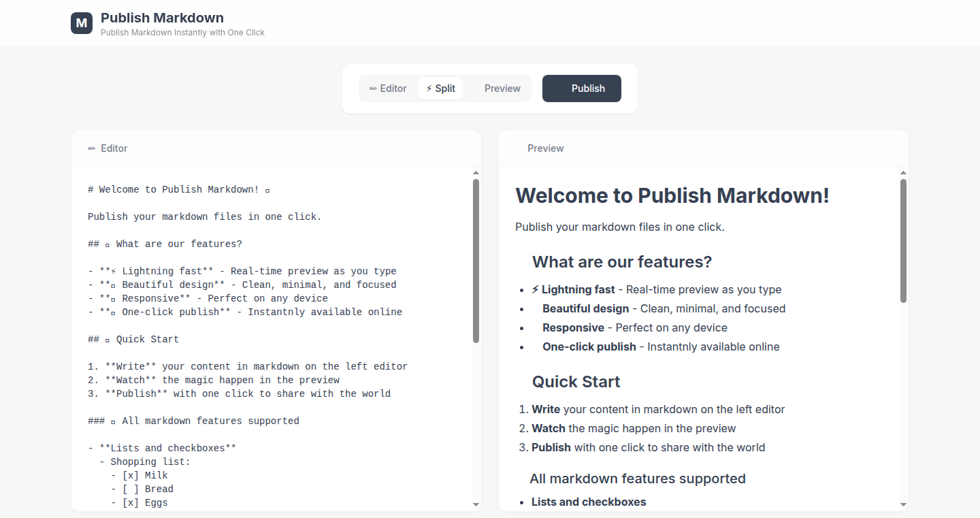Click the 'Lightning fast' line in editor

tap(242, 272)
